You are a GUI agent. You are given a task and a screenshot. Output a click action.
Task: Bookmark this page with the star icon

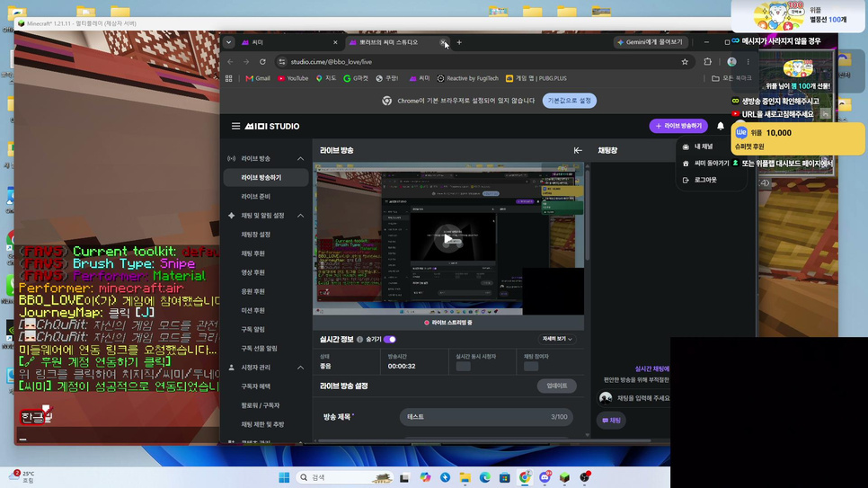[x=685, y=62]
